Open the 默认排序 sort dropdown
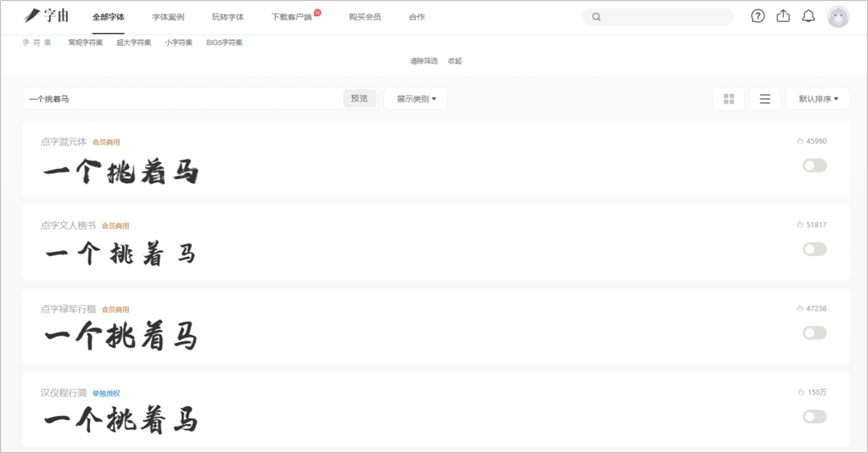Image resolution: width=868 pixels, height=453 pixels. [817, 99]
